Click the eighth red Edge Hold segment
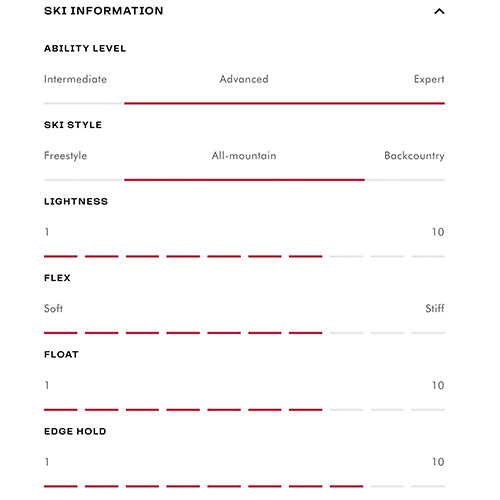This screenshot has width=500, height=500. tap(346, 486)
